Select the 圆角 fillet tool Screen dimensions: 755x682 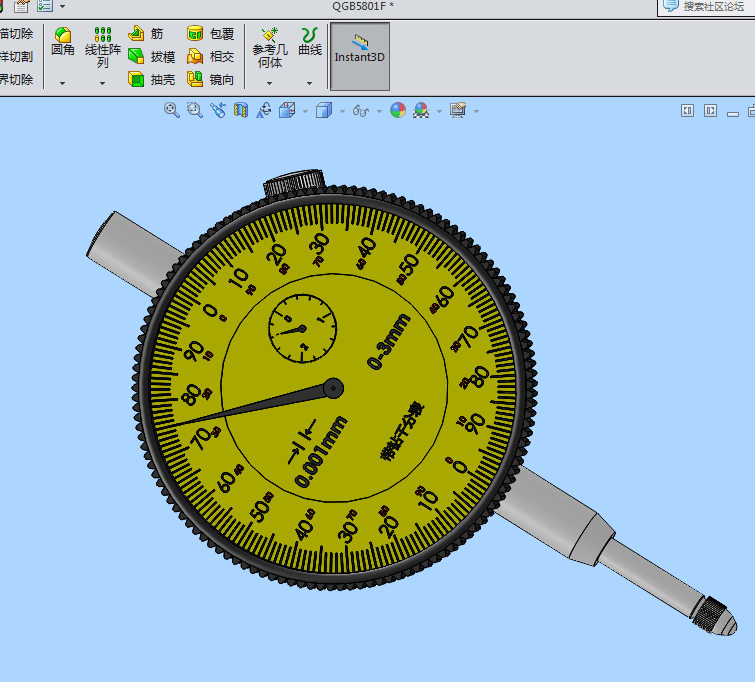[x=63, y=41]
